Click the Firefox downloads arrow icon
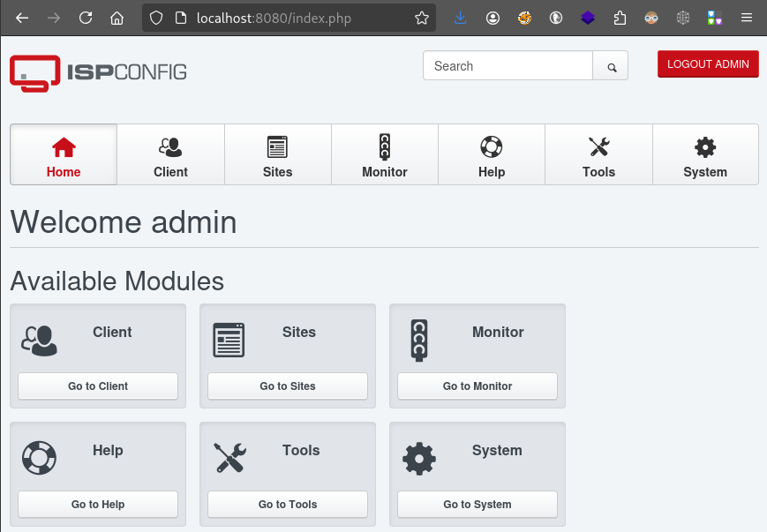Viewport: 767px width, 532px height. tap(460, 18)
